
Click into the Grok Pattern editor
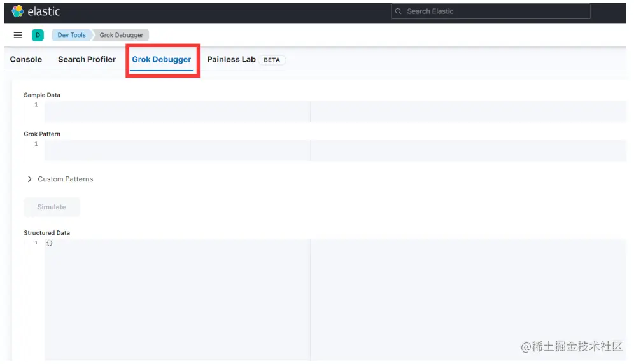[335, 150]
